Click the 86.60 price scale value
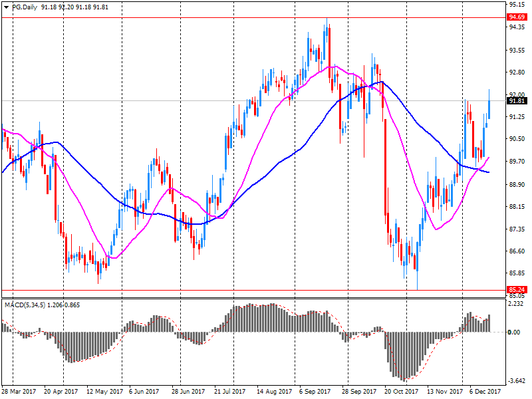Image resolution: width=532 pixels, height=399 pixels. [x=517, y=251]
